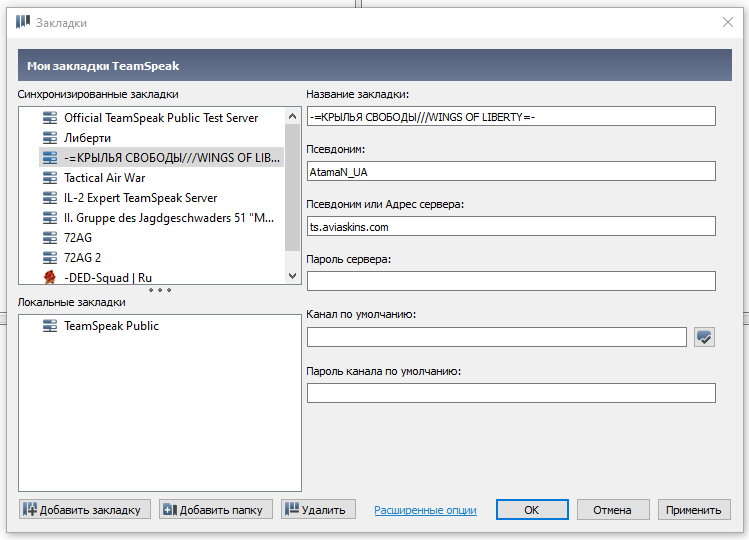Click the default channel picker icon button
This screenshot has height=540, width=749.
pyautogui.click(x=704, y=337)
